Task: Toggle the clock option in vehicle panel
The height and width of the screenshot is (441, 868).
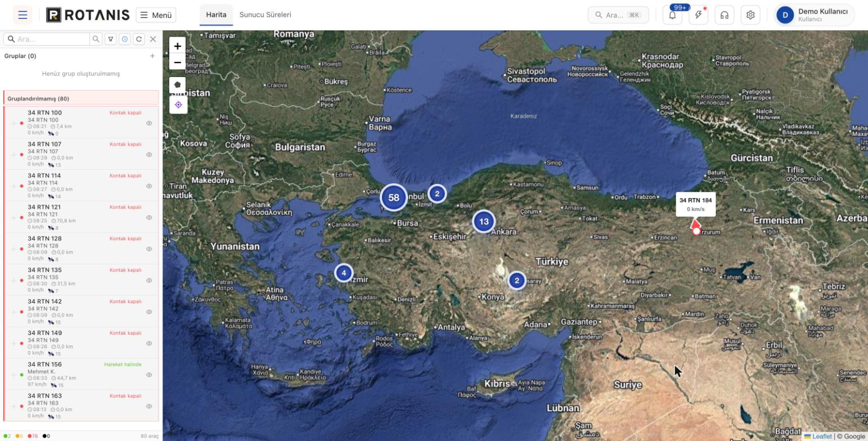Action: tap(125, 39)
